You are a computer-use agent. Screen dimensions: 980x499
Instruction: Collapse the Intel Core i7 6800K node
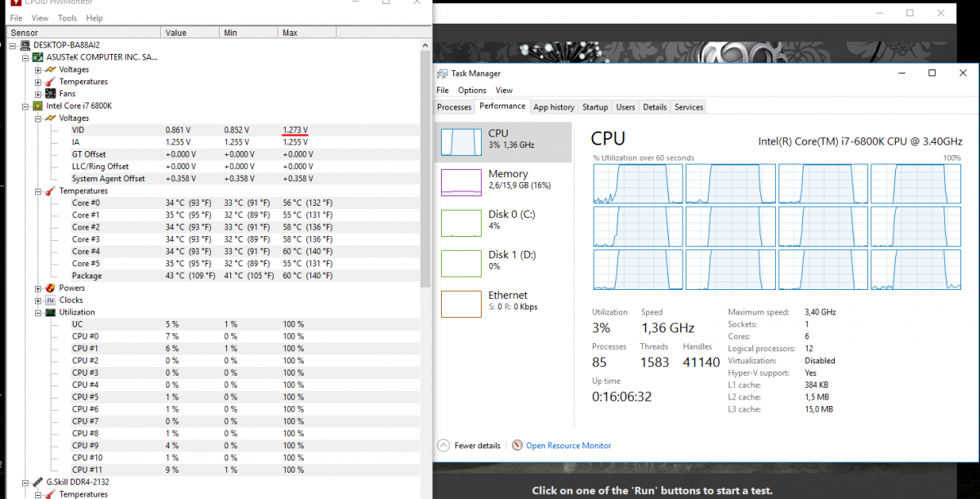coord(25,106)
